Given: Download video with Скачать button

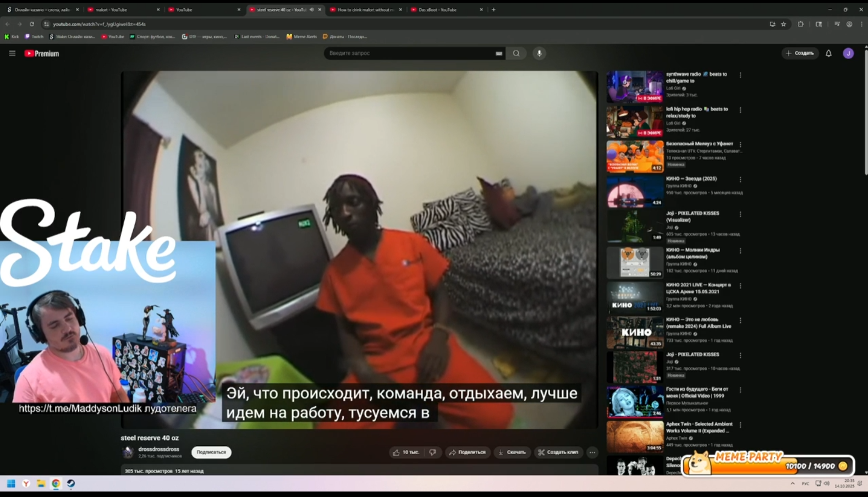Looking at the screenshot, I should pos(512,452).
